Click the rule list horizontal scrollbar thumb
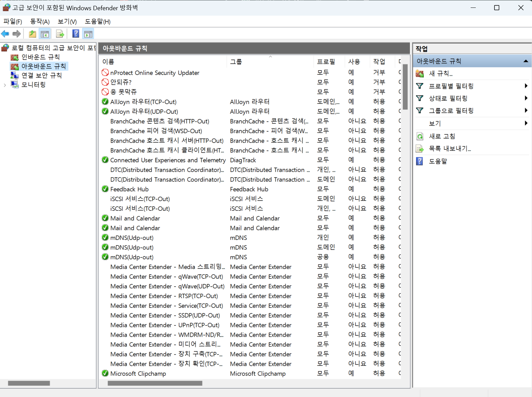 pos(155,383)
